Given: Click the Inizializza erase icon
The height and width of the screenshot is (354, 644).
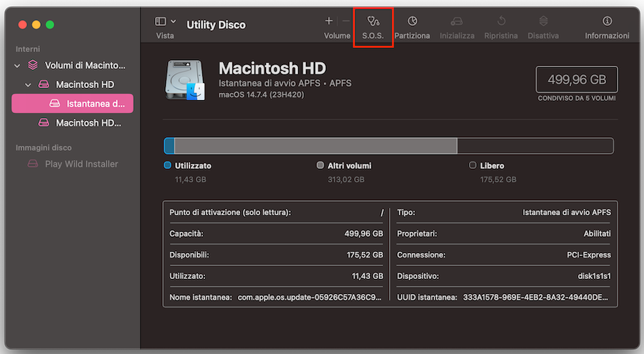Looking at the screenshot, I should pyautogui.click(x=457, y=26).
